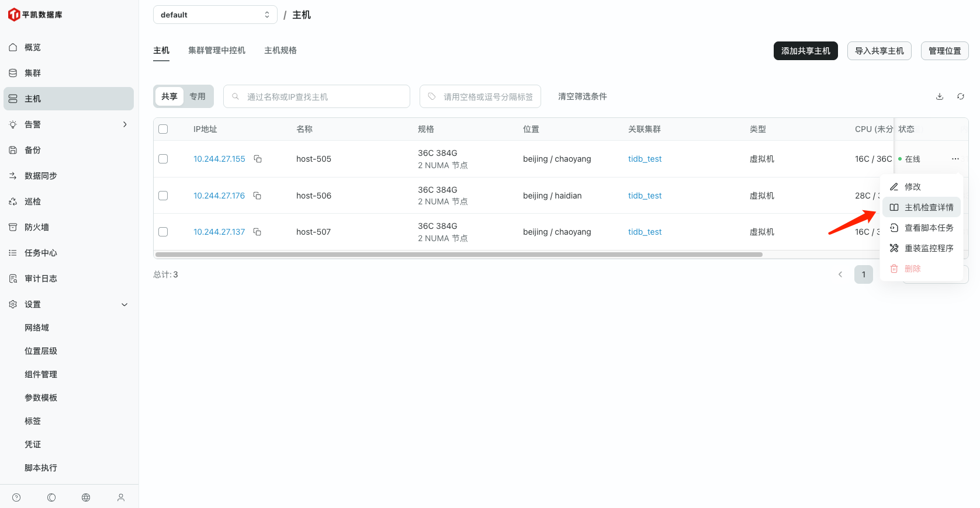Select the host-506 row checkbox
Image resolution: width=980 pixels, height=508 pixels.
[x=163, y=196]
